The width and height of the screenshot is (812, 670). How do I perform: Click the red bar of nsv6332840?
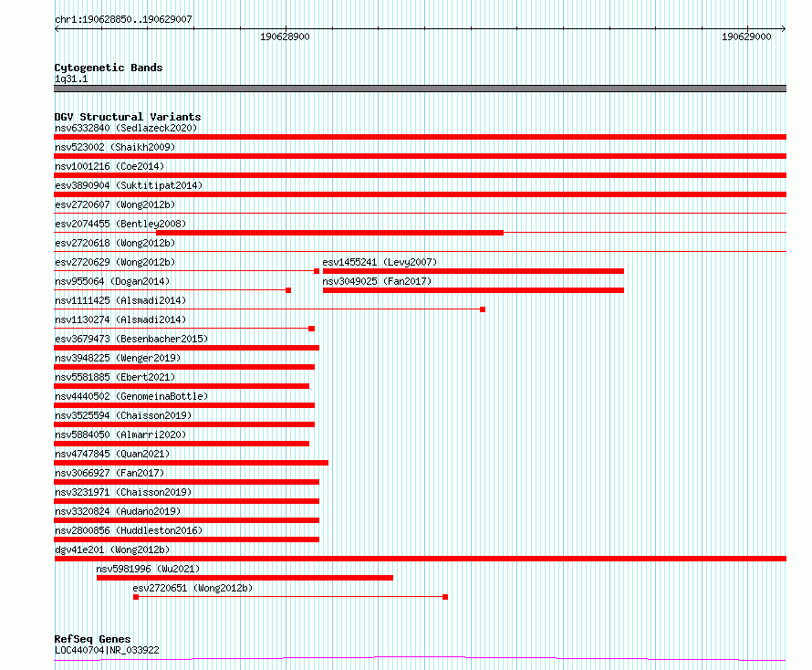(x=420, y=137)
